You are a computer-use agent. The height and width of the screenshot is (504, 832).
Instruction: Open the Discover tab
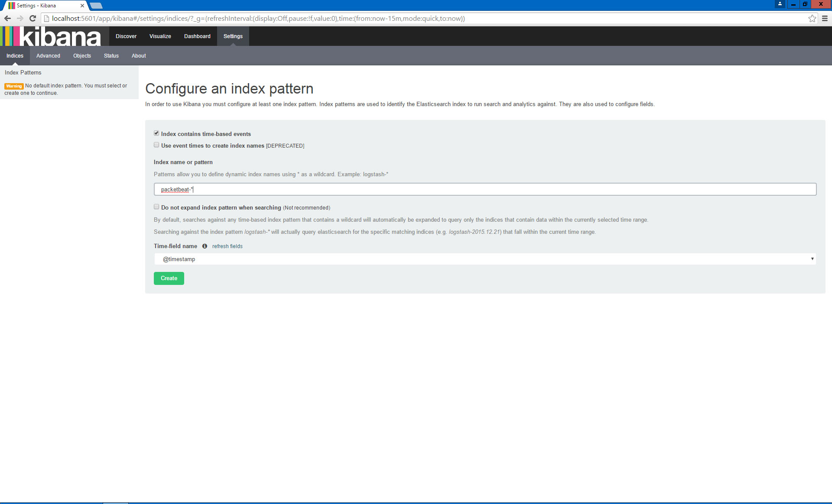click(126, 36)
